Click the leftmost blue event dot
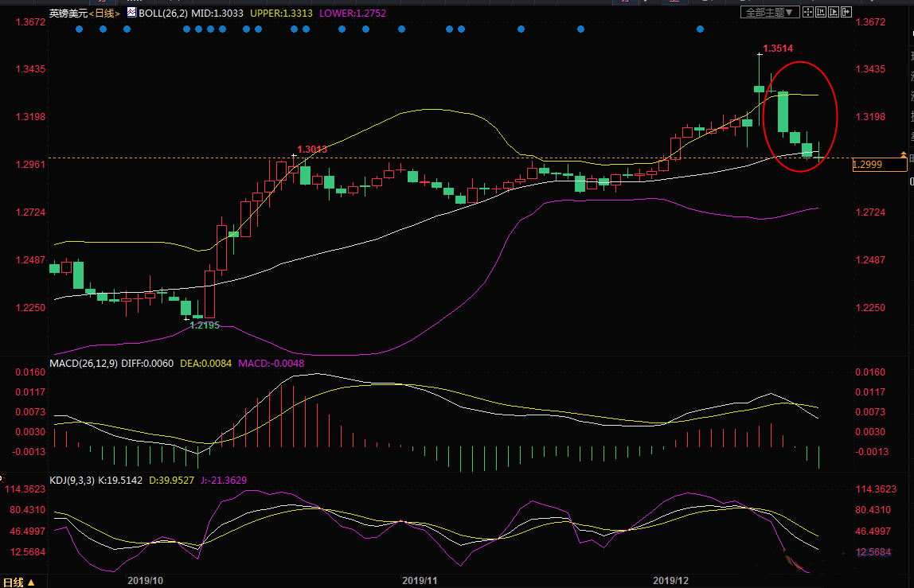 (x=78, y=29)
